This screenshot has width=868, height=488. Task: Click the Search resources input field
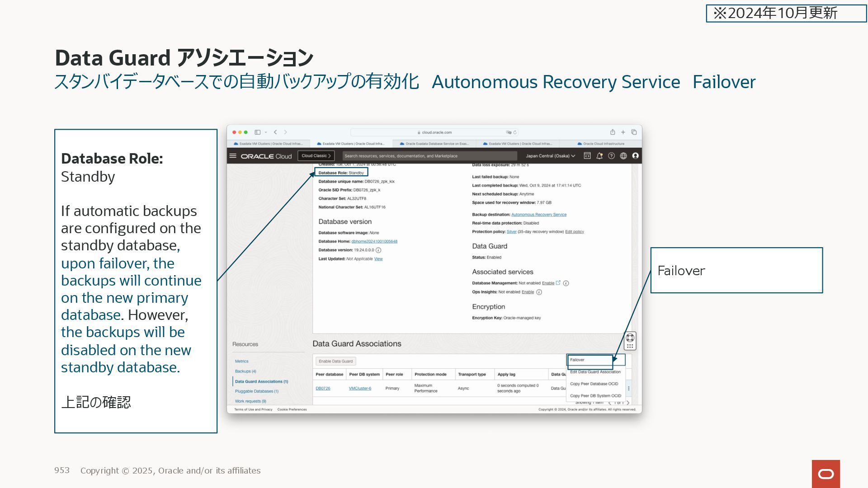click(429, 156)
